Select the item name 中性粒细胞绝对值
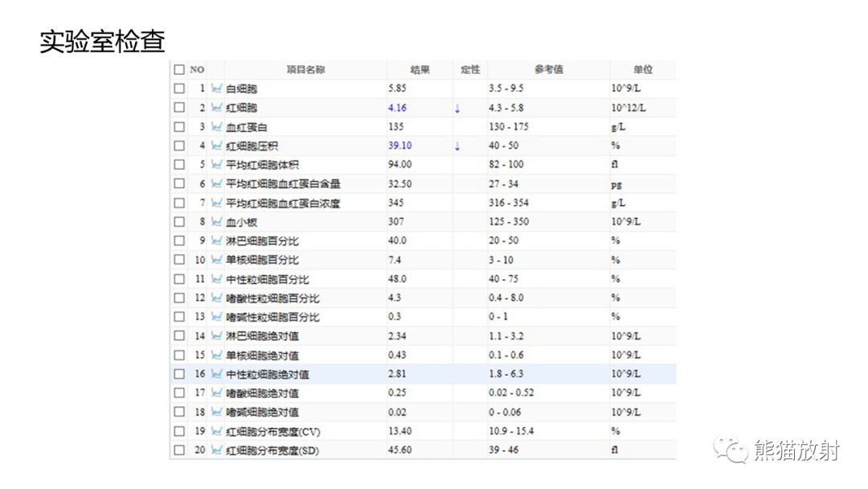Viewport: 868px width, 489px height. click(x=268, y=374)
